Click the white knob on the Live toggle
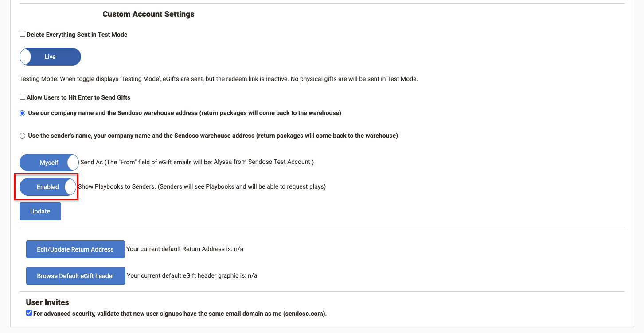644x333 pixels. tap(26, 57)
